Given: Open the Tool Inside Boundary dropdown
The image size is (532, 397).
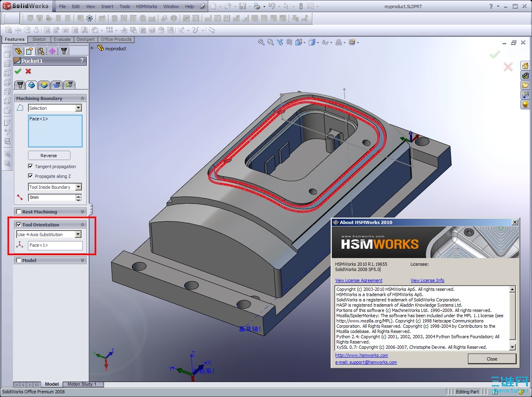Looking at the screenshot, I should (x=79, y=187).
